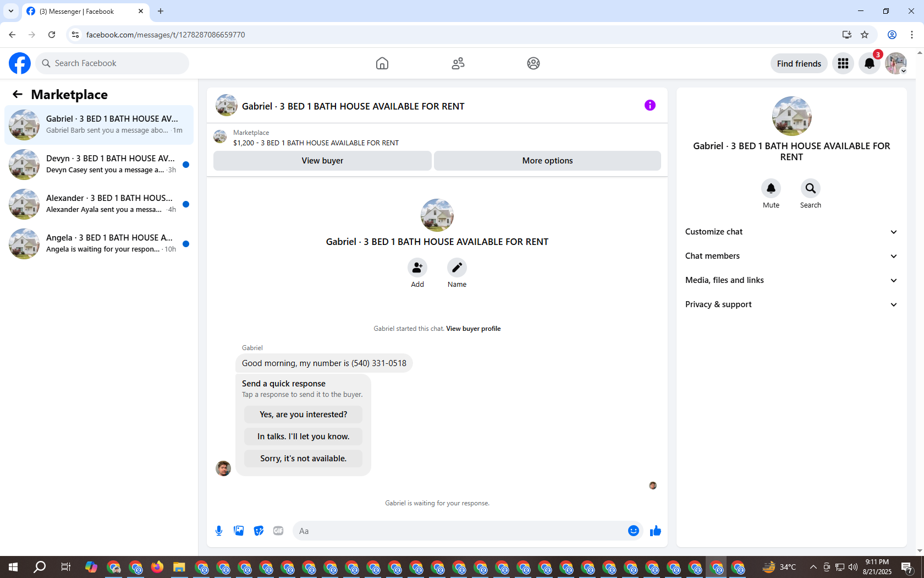Open the Groups icon in top navigation
Image resolution: width=924 pixels, height=578 pixels.
coord(533,63)
